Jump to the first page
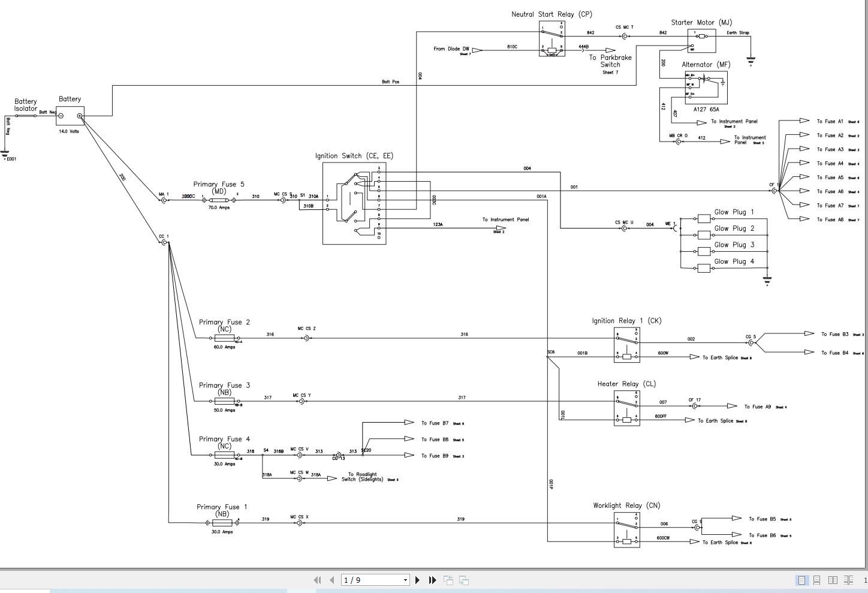 click(317, 580)
